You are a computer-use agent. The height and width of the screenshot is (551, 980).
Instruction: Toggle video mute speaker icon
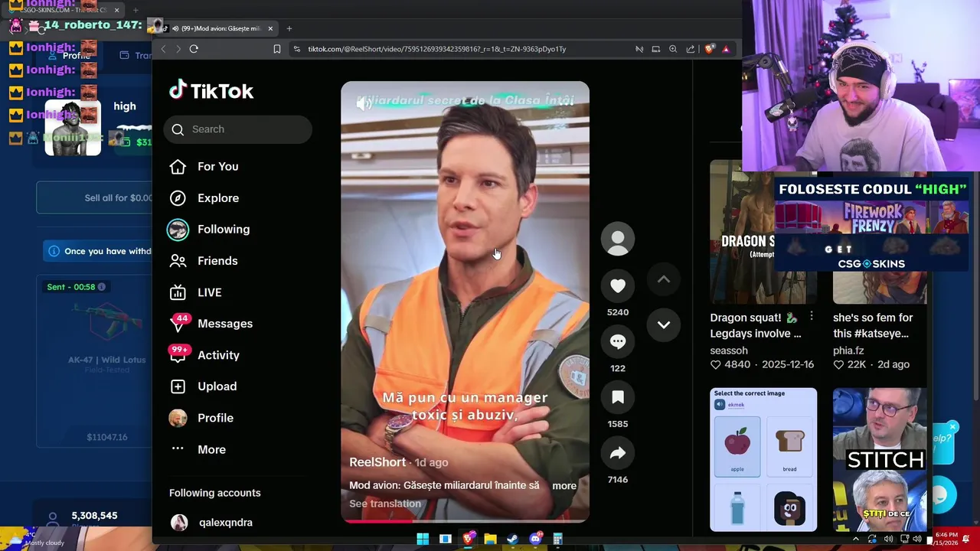click(x=364, y=105)
